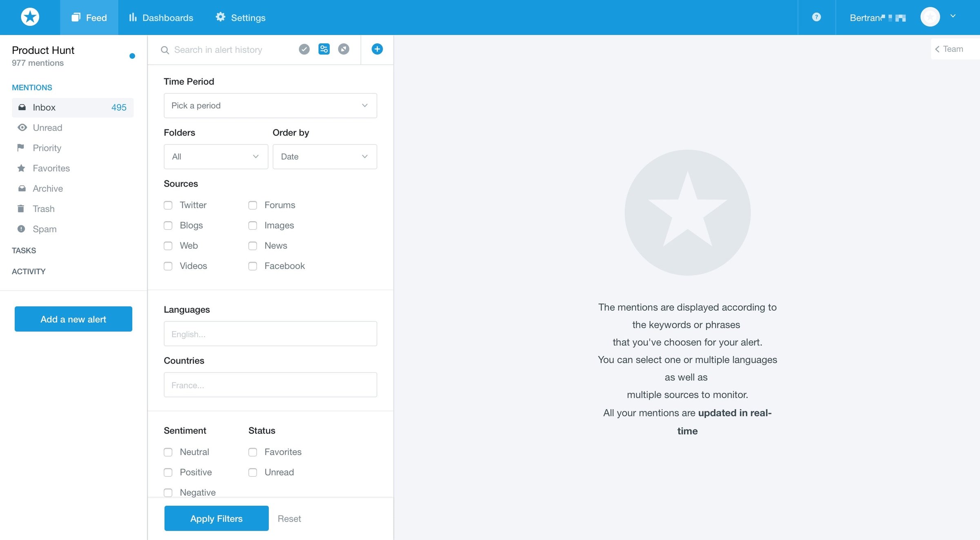This screenshot has width=980, height=540.
Task: Click the search magnifier icon
Action: 165,50
